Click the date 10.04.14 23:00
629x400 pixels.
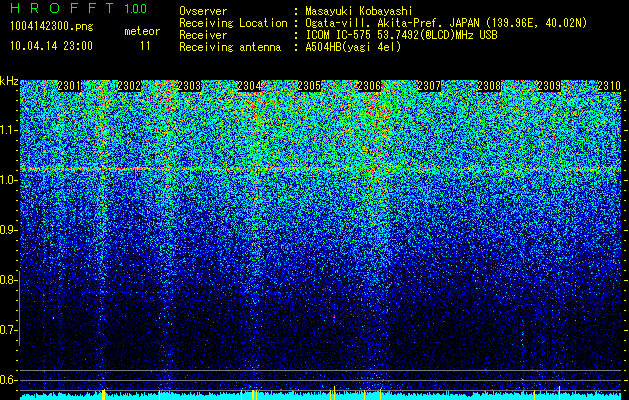51,46
